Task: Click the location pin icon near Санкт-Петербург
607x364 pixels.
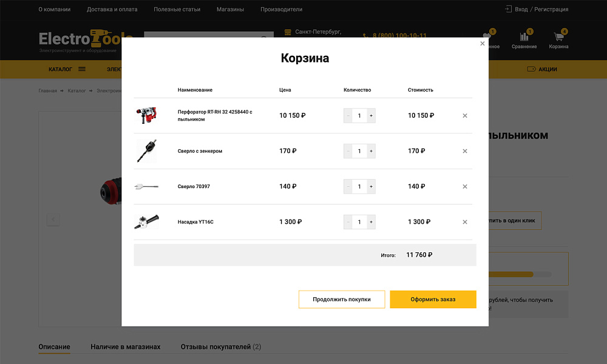Action: tap(287, 32)
